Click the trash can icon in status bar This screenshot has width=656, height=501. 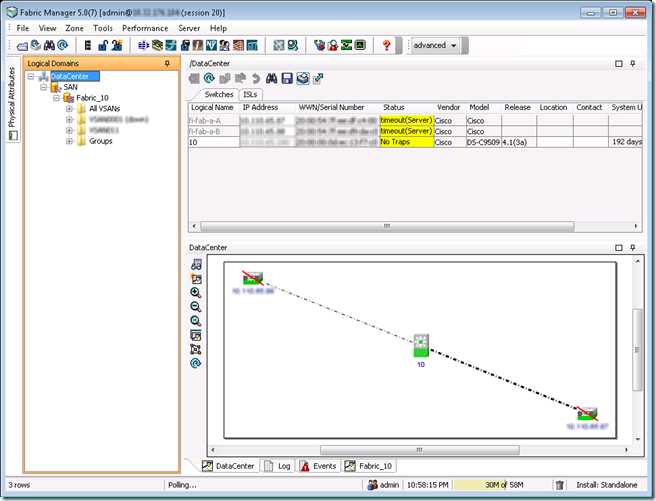tap(559, 485)
